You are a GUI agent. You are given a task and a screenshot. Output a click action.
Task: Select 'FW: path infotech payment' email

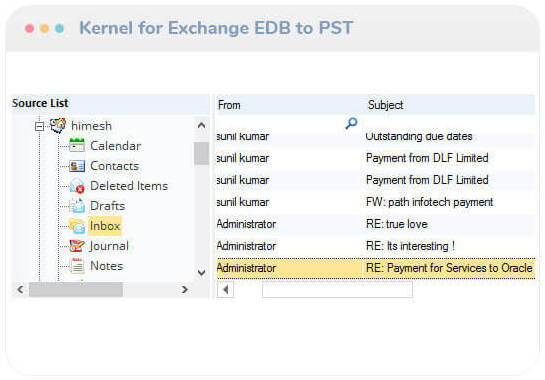pyautogui.click(x=376, y=202)
